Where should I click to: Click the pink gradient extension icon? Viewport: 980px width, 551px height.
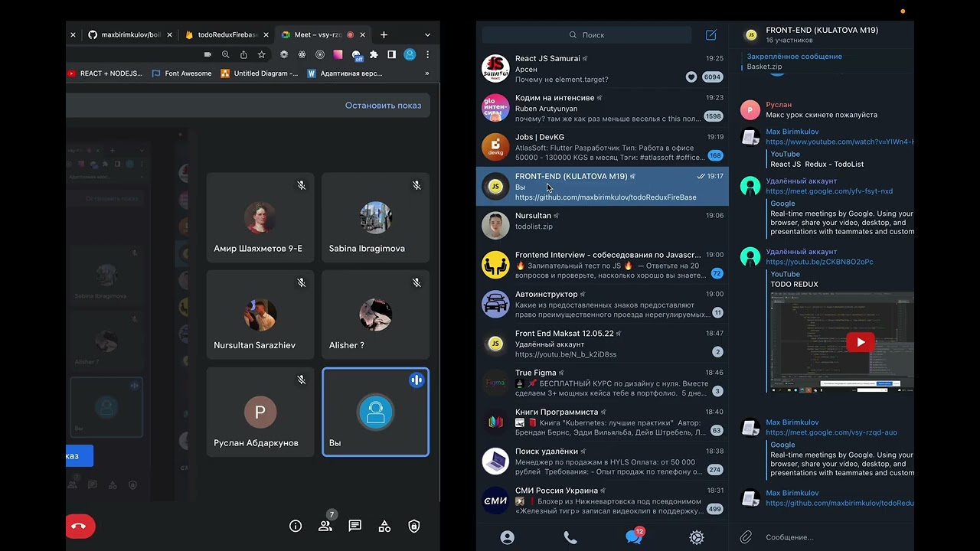coord(338,55)
